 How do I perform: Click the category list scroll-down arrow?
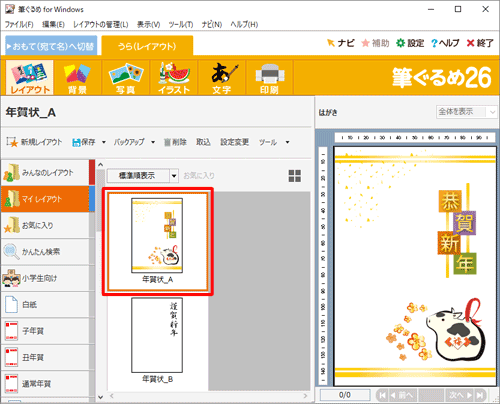100,397
